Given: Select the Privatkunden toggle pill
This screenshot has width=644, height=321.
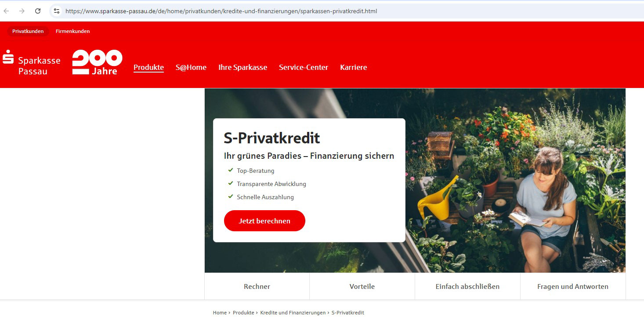Looking at the screenshot, I should [x=28, y=31].
